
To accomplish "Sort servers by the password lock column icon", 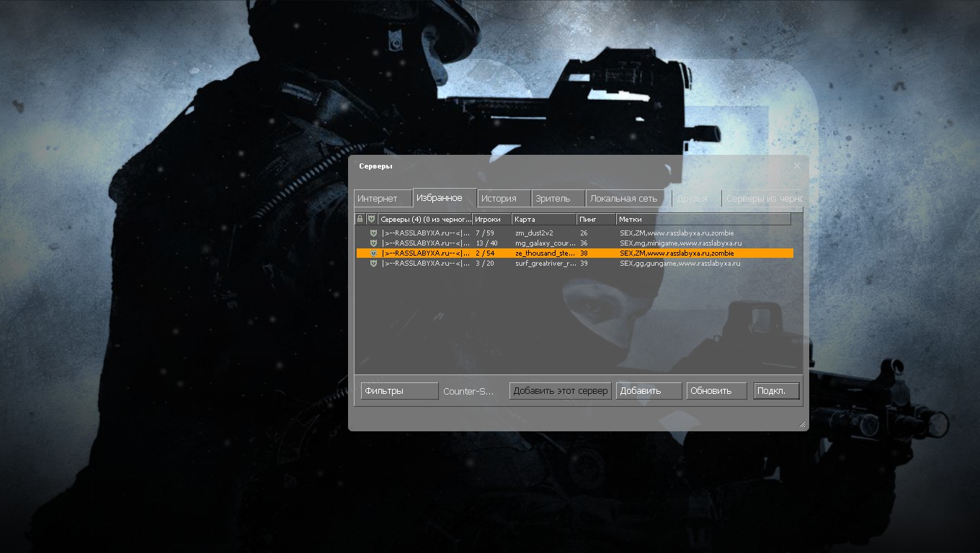I will (x=360, y=219).
